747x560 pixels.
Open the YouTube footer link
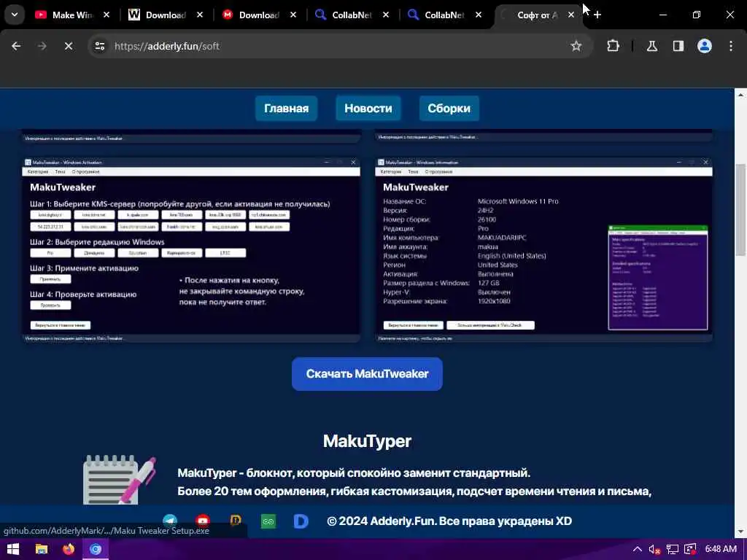(203, 521)
